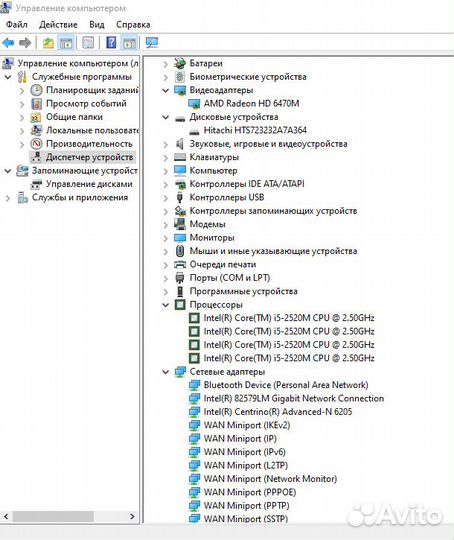Click the Модемы category icon
Viewport: 454px width, 540px height.
pos(180,224)
